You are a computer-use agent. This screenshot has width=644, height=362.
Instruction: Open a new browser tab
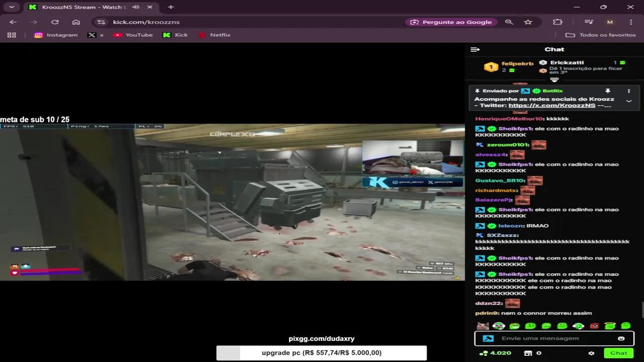pos(171,7)
